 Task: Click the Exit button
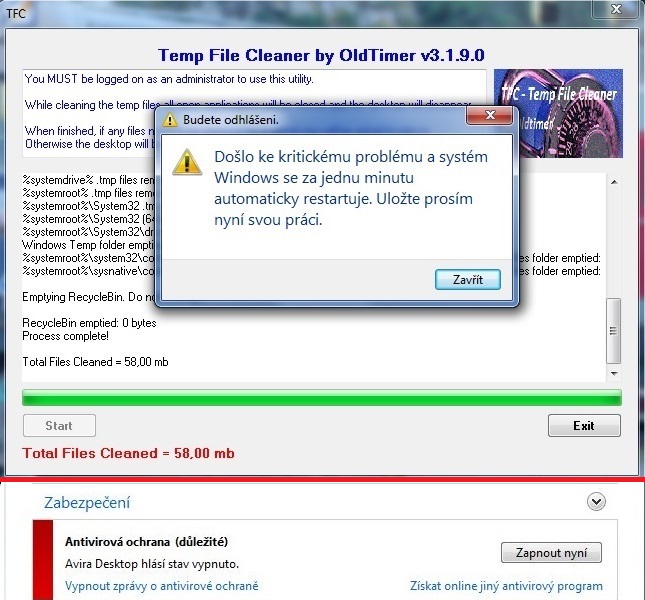(584, 426)
